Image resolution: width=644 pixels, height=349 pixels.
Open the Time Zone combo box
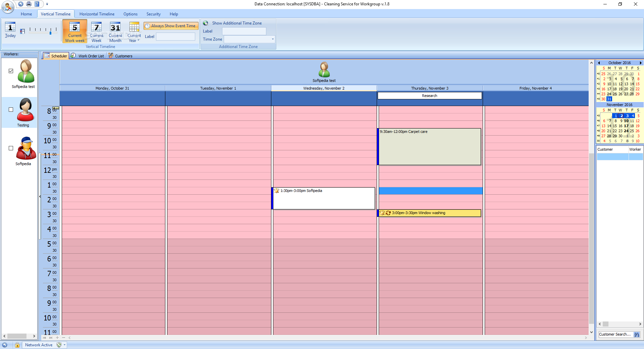(x=249, y=39)
